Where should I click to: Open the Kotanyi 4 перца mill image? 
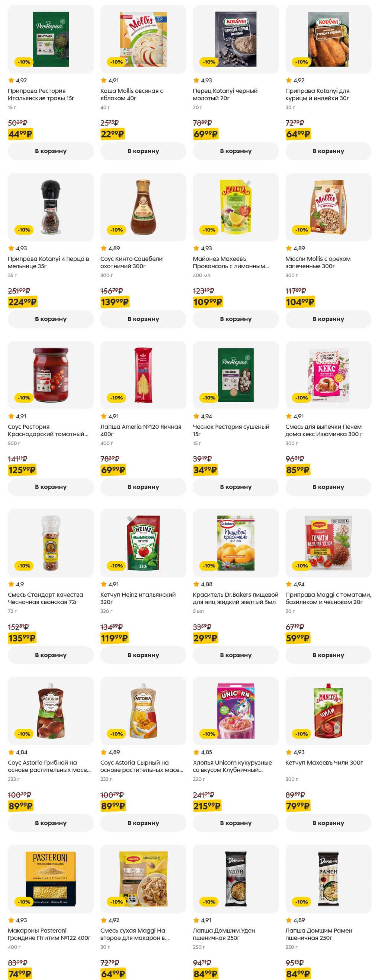point(51,207)
